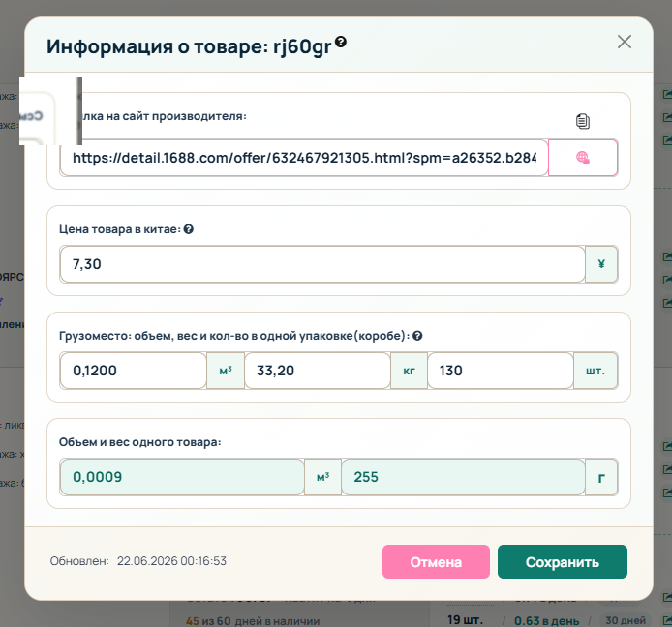This screenshot has width=672, height=627.
Task: Click the шт. unit label
Action: [x=596, y=371]
